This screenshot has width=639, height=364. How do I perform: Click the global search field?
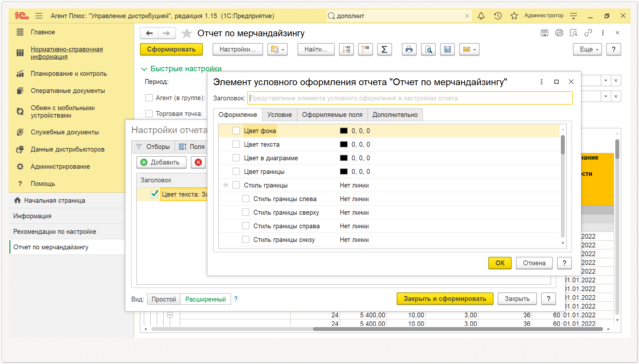(x=399, y=16)
